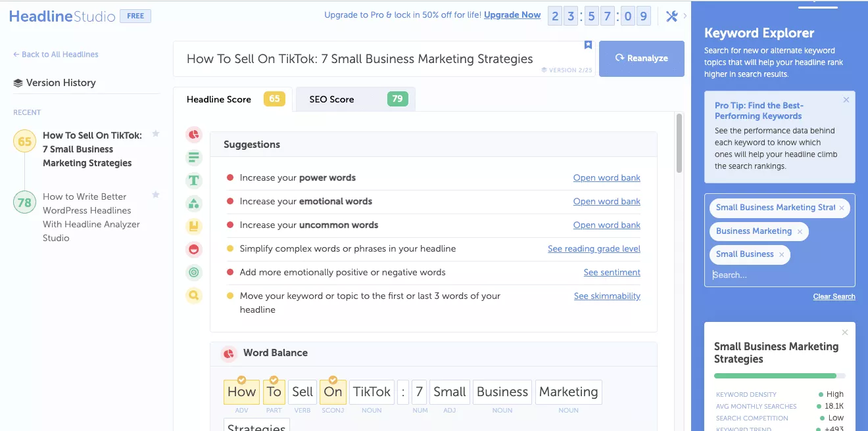Click the word 'How' in Word Balance
868x431 pixels.
coord(241,392)
